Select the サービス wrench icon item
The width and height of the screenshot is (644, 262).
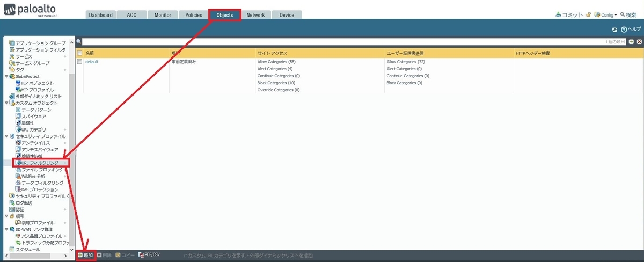[x=20, y=56]
